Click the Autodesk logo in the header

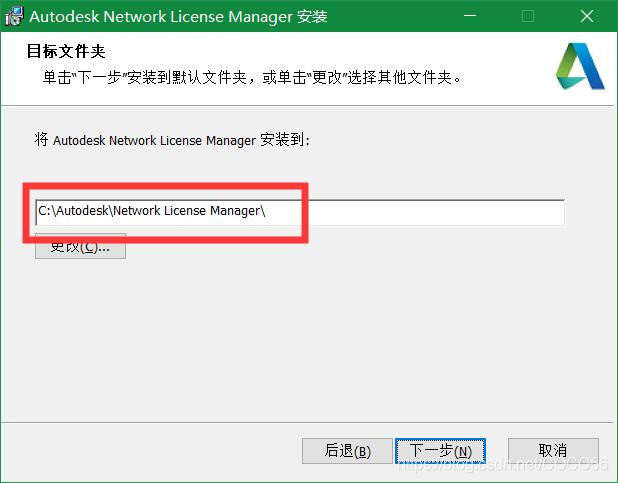pos(580,66)
